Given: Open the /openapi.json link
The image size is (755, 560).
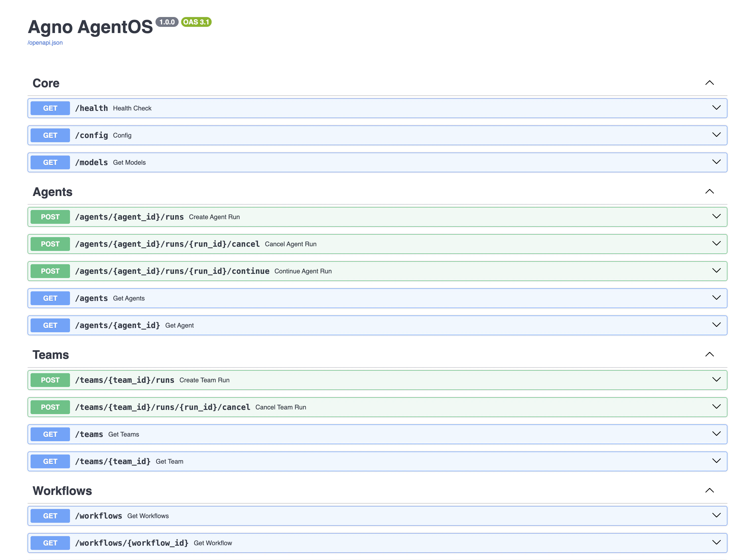Looking at the screenshot, I should pyautogui.click(x=45, y=43).
